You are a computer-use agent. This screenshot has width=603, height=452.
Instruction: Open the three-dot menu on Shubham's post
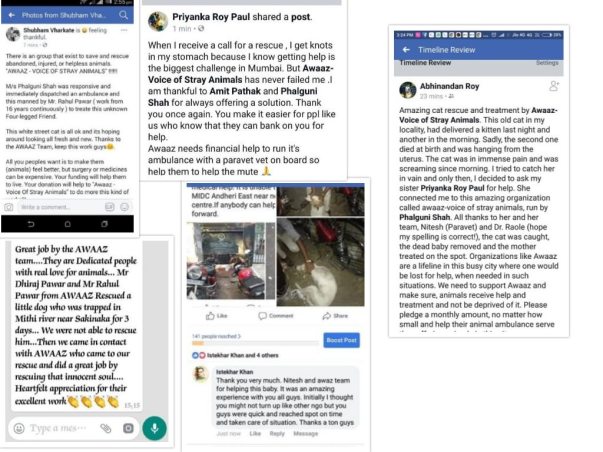(x=124, y=30)
